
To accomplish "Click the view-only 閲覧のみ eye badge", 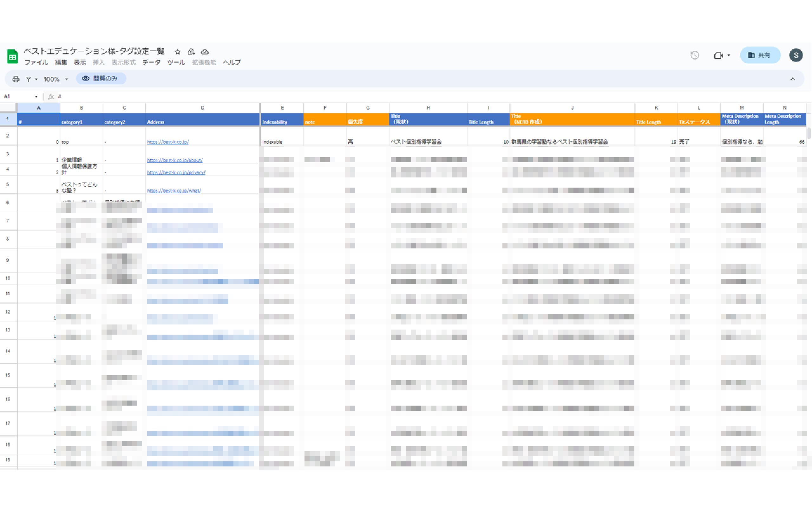I will pos(101,79).
